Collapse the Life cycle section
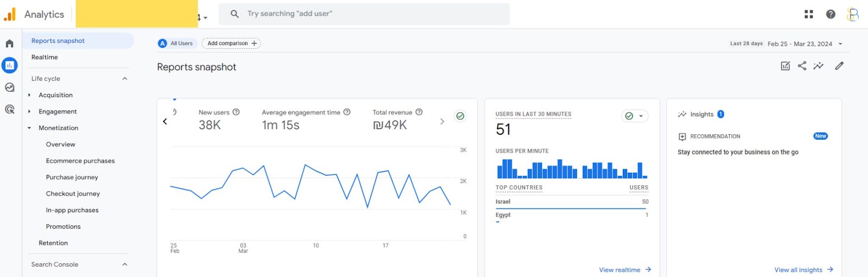This screenshot has height=277, width=868. click(x=125, y=79)
